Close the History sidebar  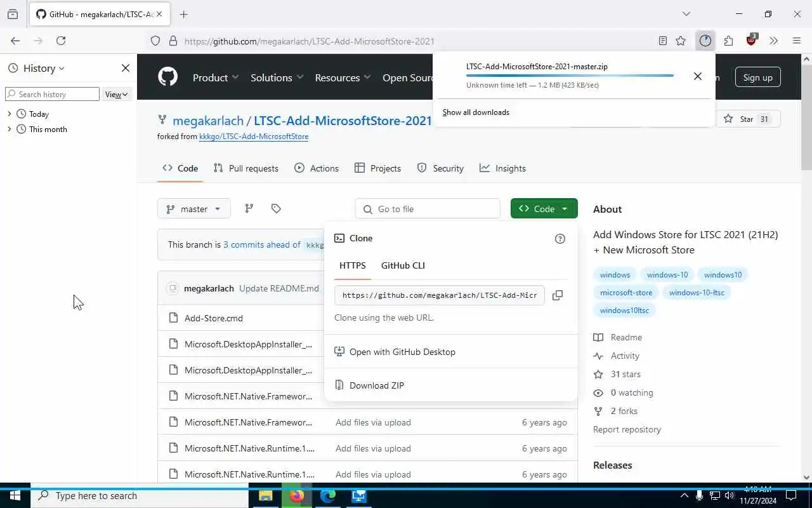[126, 68]
